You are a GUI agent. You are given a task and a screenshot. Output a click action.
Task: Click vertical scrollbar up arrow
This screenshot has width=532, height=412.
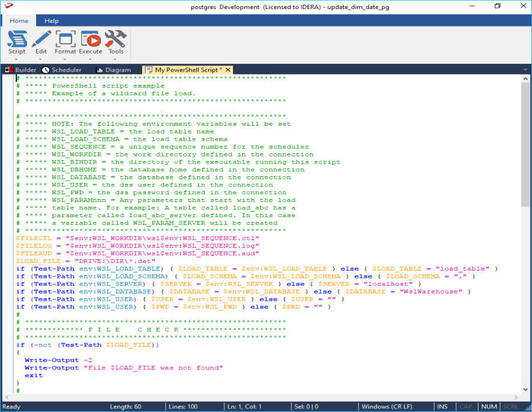point(525,79)
